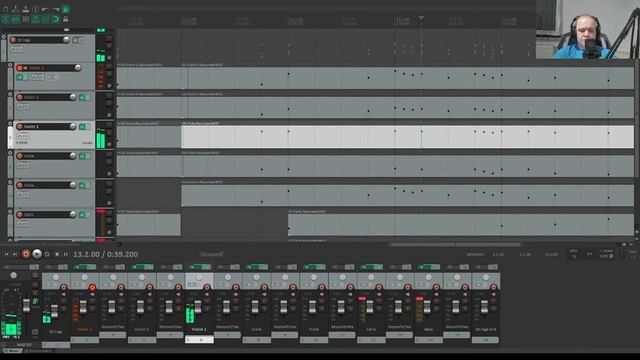Toggle item grouping in toolbar
The height and width of the screenshot is (360, 640).
click(x=16, y=19)
